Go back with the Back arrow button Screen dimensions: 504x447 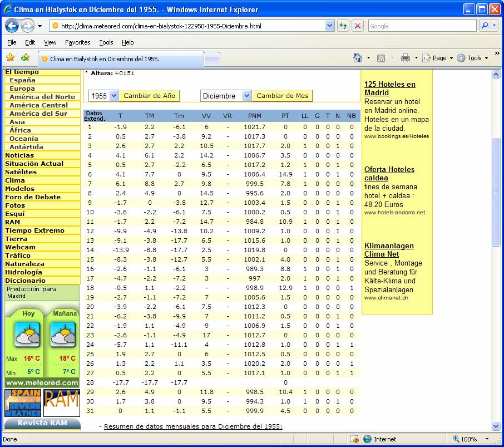tap(12, 26)
